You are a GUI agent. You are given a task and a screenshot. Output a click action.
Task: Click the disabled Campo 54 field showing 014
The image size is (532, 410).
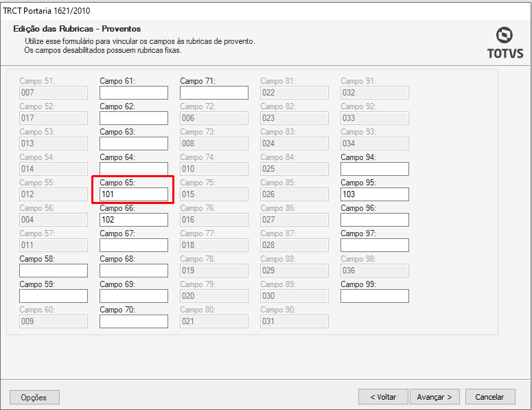[x=54, y=169]
